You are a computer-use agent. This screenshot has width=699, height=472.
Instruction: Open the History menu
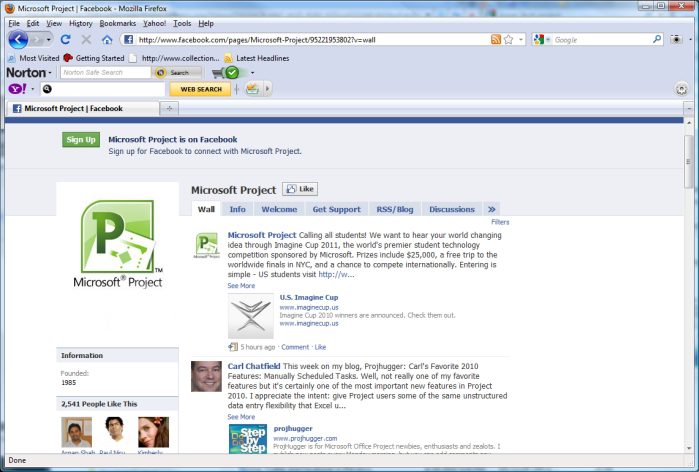81,23
